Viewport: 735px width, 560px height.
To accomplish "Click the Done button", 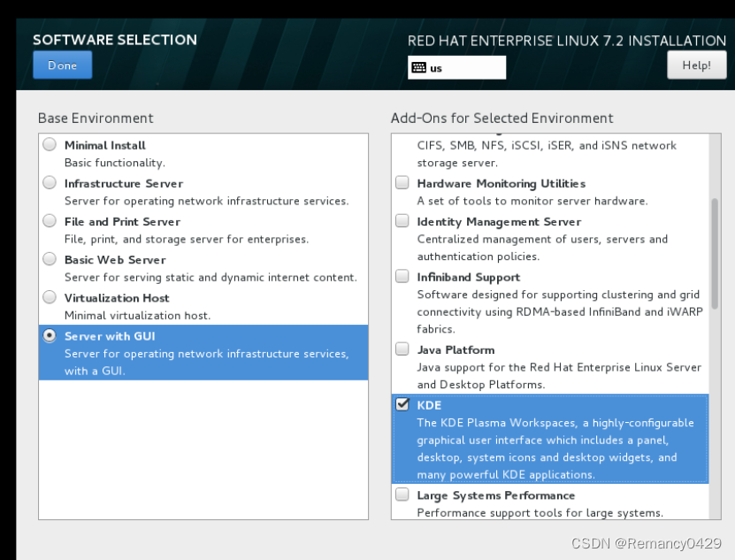I will 62,65.
